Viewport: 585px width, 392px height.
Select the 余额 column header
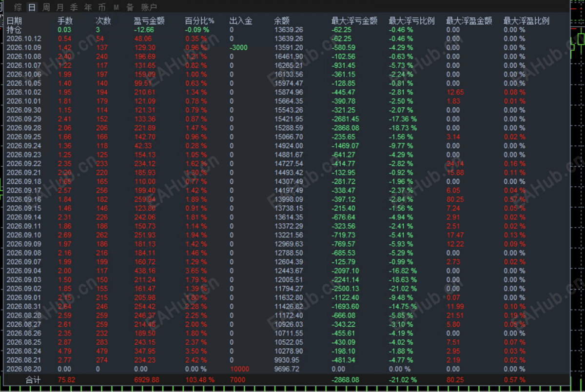(x=282, y=21)
